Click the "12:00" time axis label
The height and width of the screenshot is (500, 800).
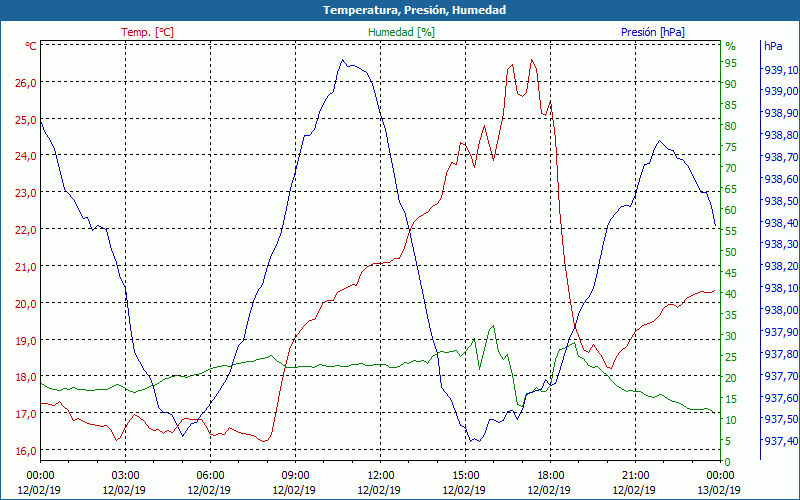click(x=381, y=476)
